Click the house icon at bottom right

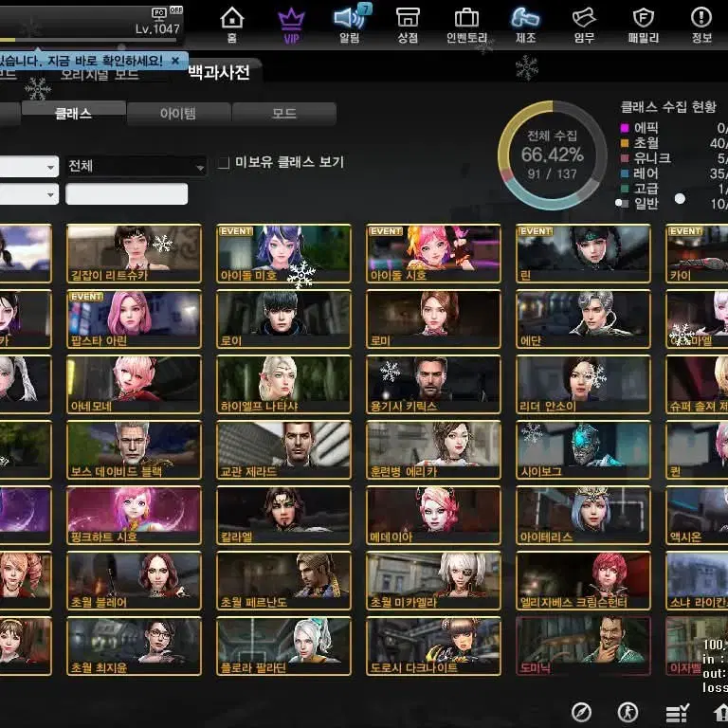tap(720, 713)
